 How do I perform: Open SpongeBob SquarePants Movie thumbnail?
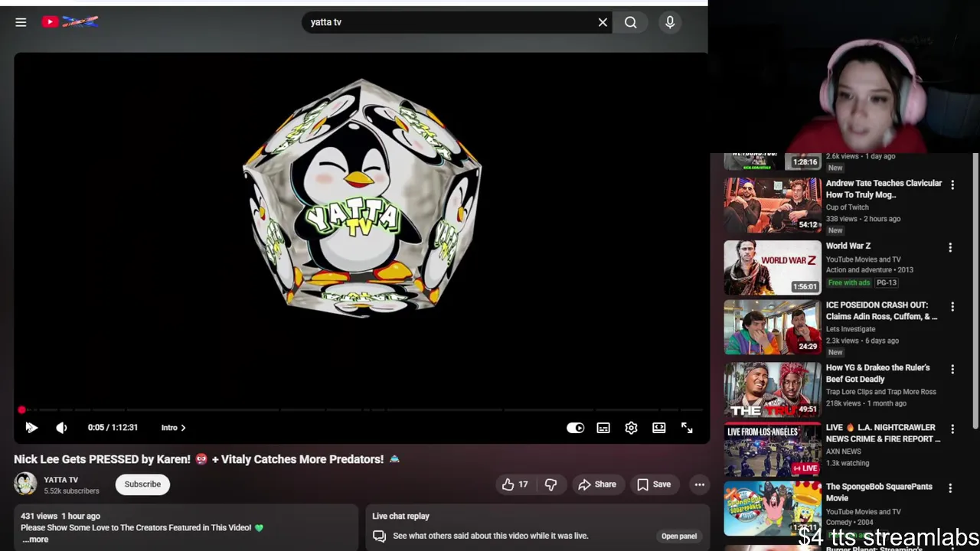(773, 508)
